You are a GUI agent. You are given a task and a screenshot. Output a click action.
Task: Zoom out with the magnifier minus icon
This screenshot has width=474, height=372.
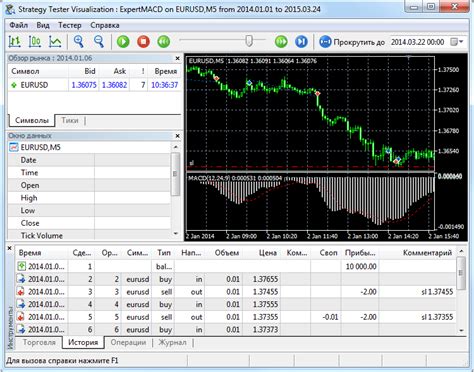tap(99, 42)
